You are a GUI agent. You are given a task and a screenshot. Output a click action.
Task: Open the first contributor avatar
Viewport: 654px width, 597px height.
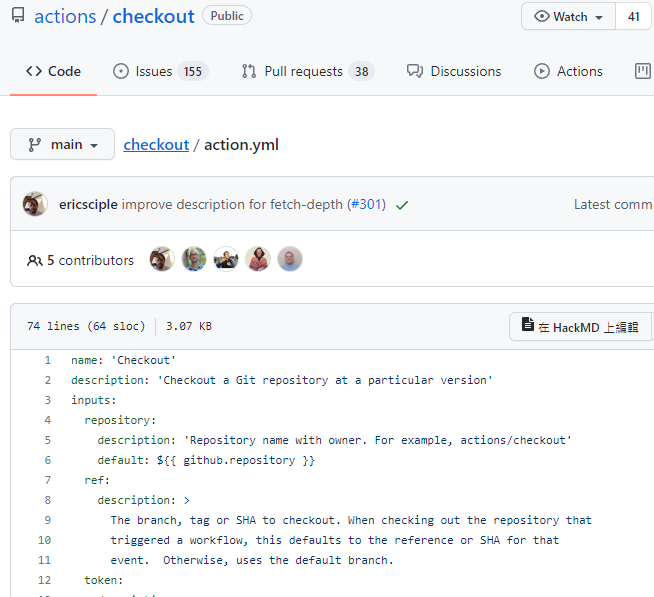162,259
